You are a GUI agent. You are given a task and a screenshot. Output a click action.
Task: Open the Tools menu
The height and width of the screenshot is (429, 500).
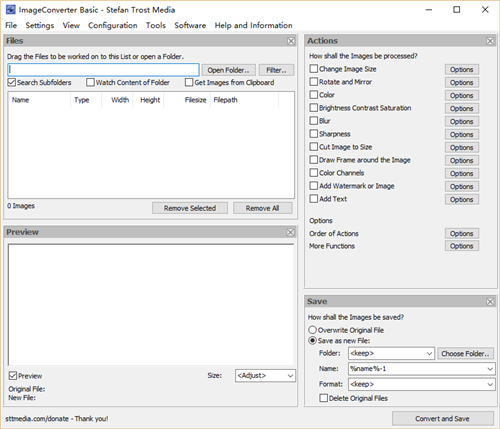(156, 25)
